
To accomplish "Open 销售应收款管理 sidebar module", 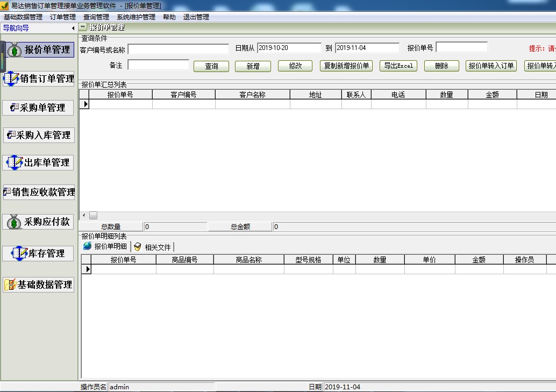I will coord(39,193).
